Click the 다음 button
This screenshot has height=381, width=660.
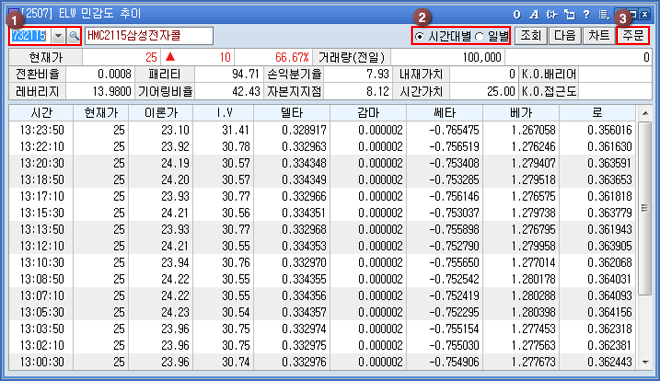pyautogui.click(x=565, y=36)
